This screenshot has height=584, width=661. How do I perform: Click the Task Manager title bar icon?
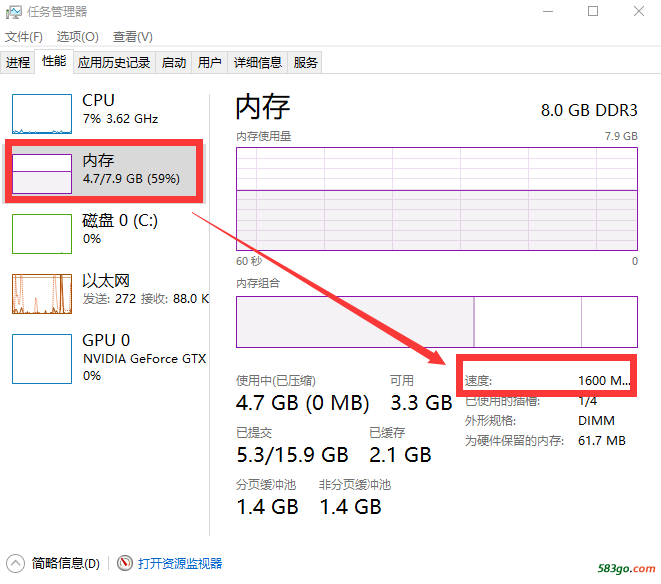click(x=13, y=12)
